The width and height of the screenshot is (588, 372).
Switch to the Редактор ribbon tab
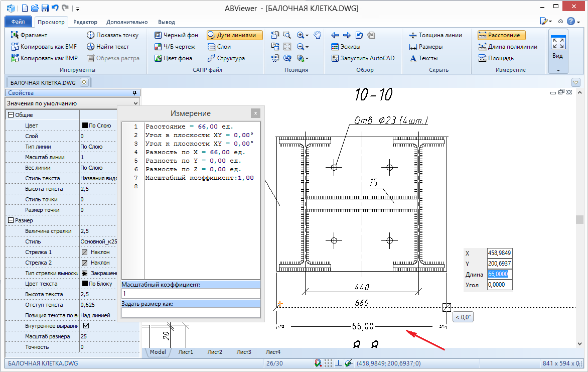point(85,22)
